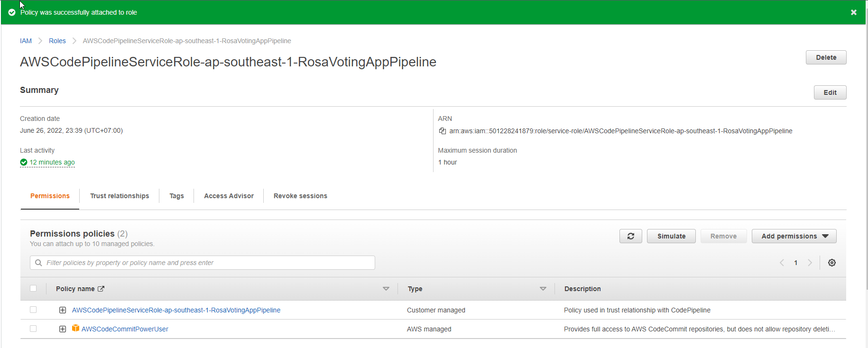
Task: Click external link icon beside Policy name
Action: click(x=101, y=289)
